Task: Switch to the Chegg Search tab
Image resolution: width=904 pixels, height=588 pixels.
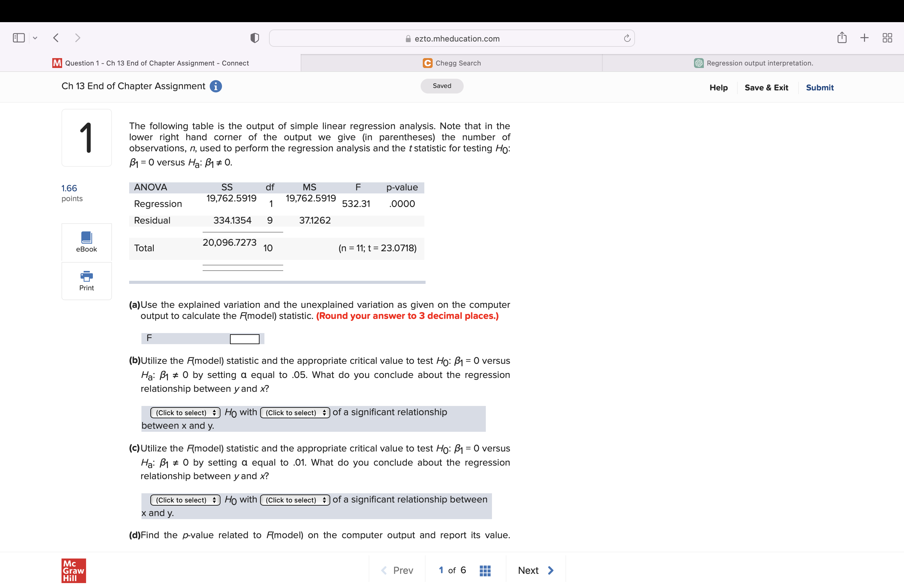Action: pos(452,63)
